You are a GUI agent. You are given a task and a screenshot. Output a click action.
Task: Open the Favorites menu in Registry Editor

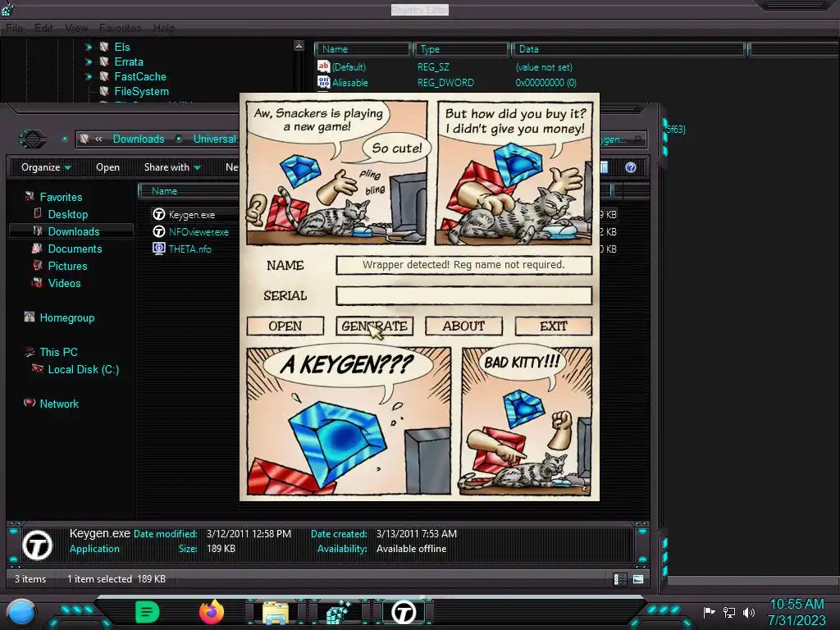tap(120, 28)
